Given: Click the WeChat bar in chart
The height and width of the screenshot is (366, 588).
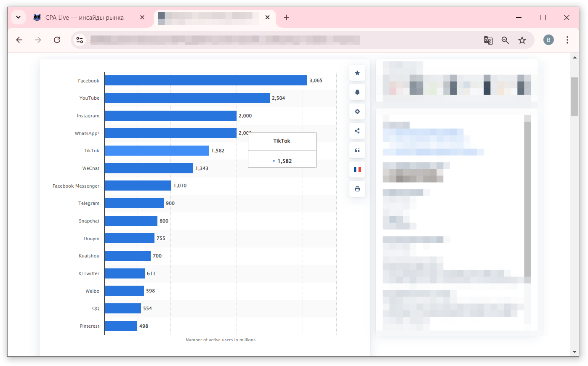Looking at the screenshot, I should tap(149, 168).
